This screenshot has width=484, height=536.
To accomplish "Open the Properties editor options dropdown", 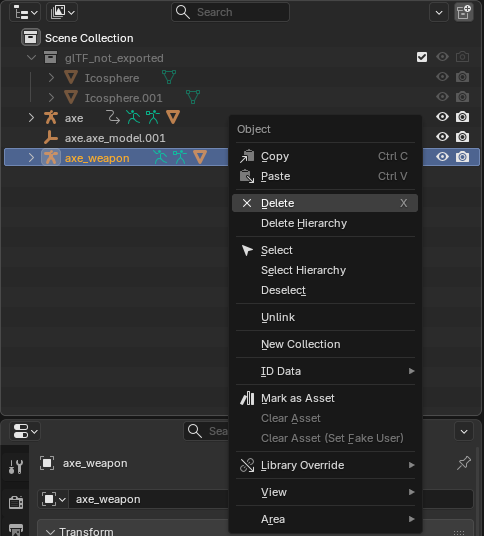I will click(x=464, y=431).
